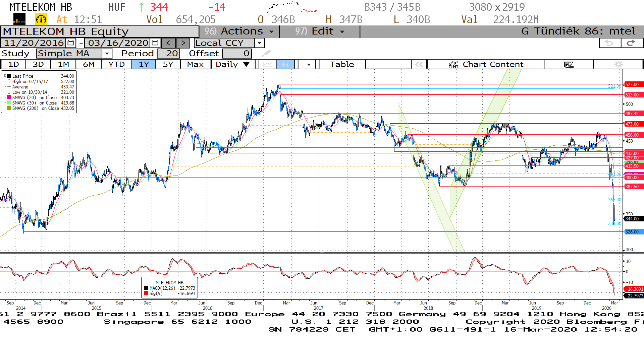Click the black Last Price color swatch
This screenshot has height=348, width=644.
click(x=9, y=76)
